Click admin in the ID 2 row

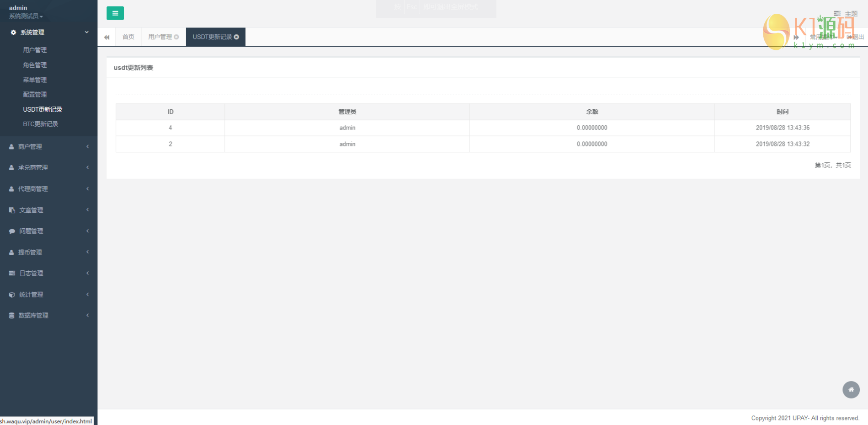347,144
